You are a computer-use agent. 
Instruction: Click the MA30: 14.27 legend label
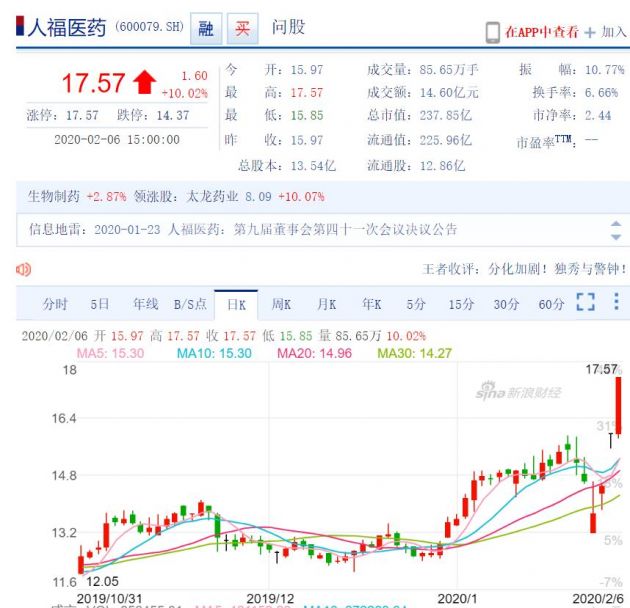point(414,353)
